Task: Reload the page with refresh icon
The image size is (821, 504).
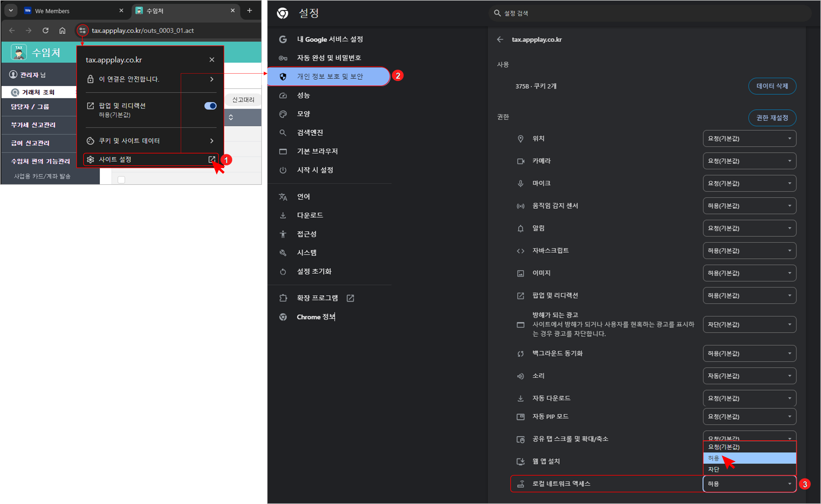Action: pyautogui.click(x=46, y=31)
